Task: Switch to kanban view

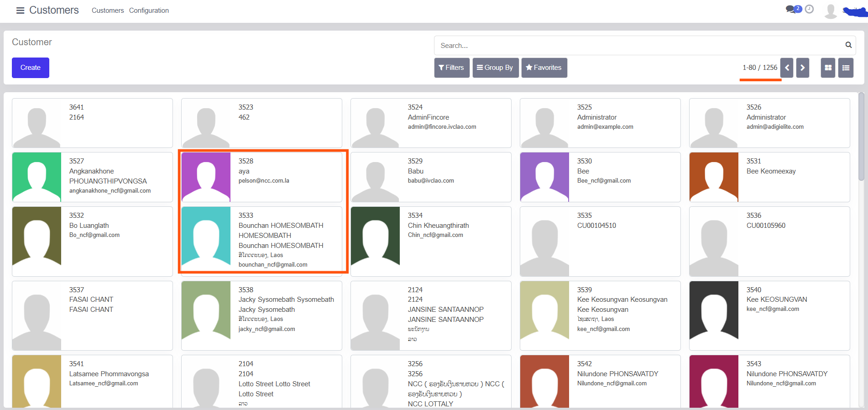Action: pyautogui.click(x=828, y=68)
